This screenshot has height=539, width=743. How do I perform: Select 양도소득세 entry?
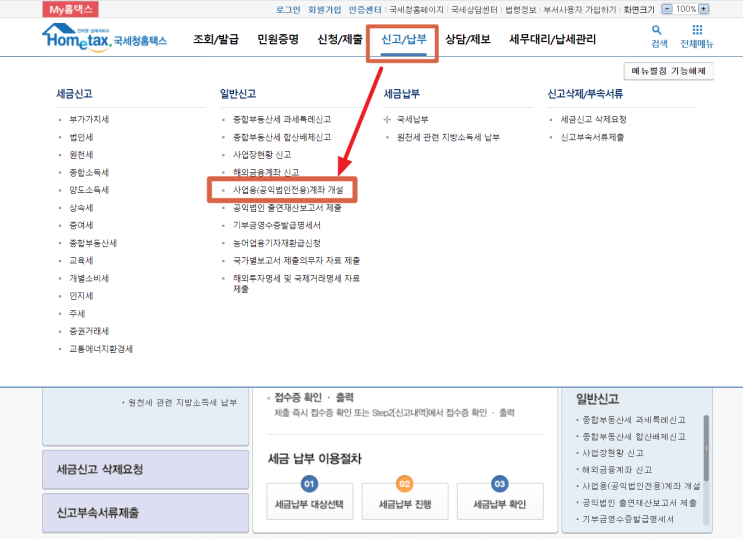pos(89,190)
